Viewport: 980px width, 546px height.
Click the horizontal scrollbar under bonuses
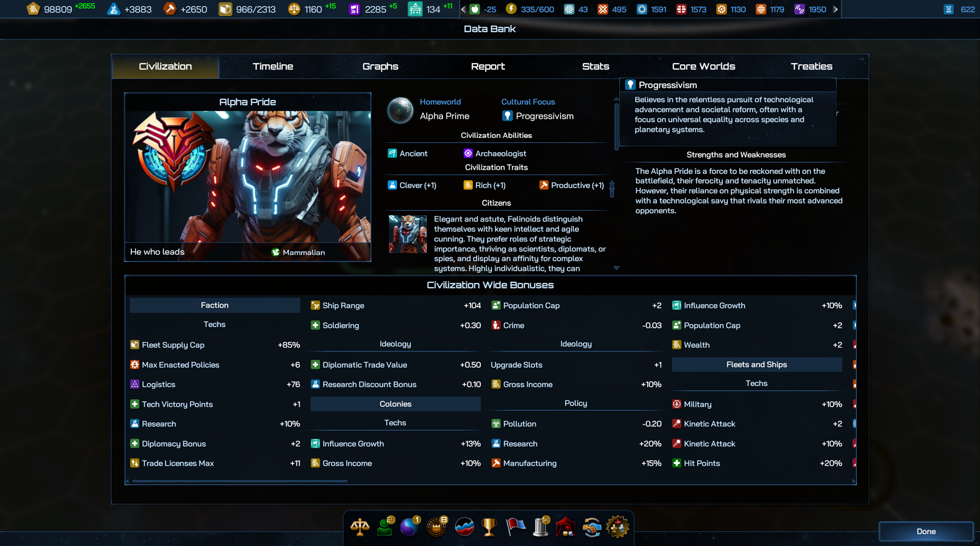coord(239,481)
